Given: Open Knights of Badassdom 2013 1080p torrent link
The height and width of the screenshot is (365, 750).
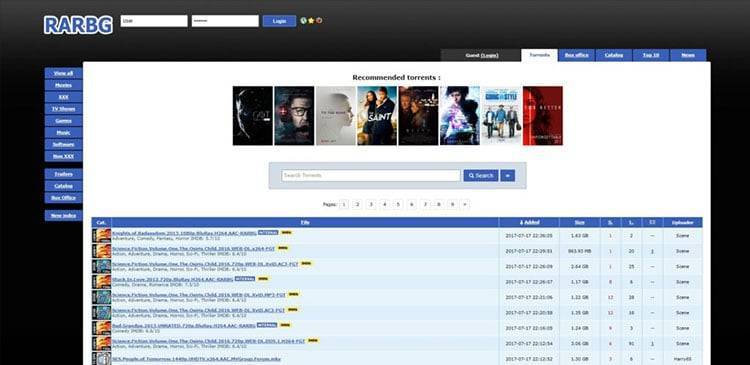Looking at the screenshot, I should coord(184,232).
